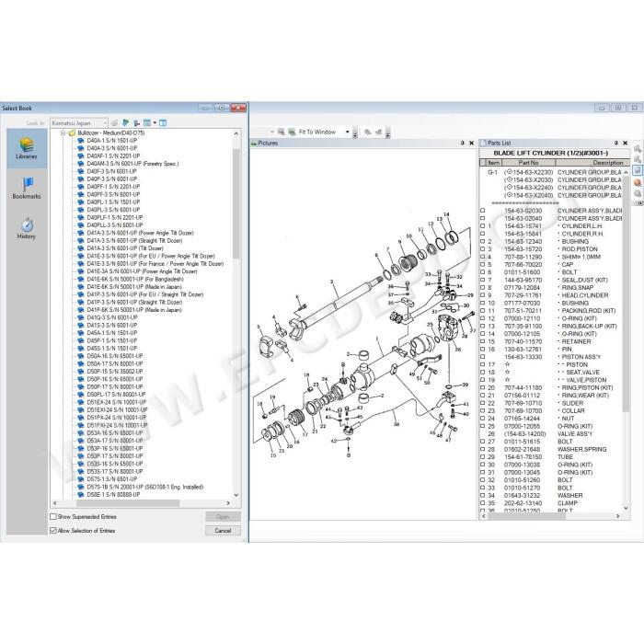Click the book tree horizontal scrollbar thumb
Screen dimensions: 644x644
tap(127, 503)
